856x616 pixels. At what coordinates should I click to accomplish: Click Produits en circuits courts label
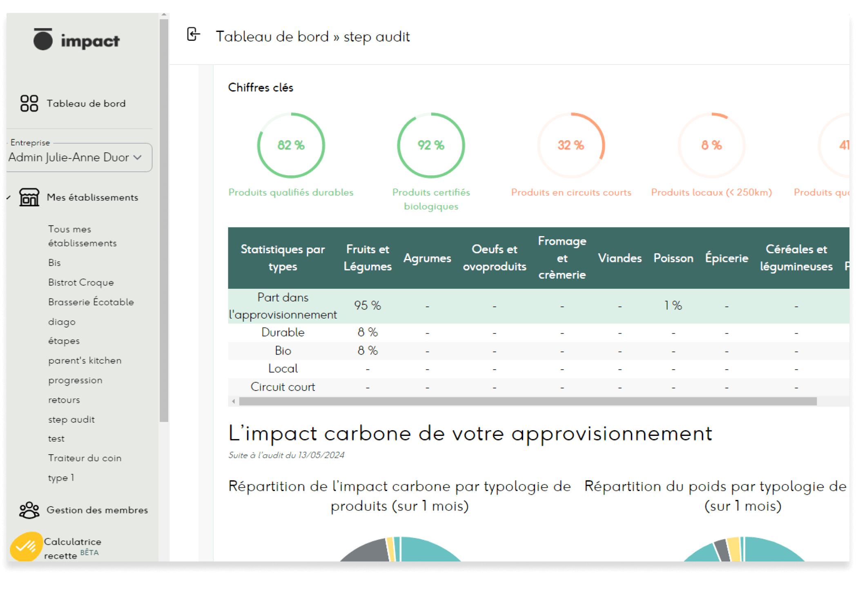click(x=571, y=192)
